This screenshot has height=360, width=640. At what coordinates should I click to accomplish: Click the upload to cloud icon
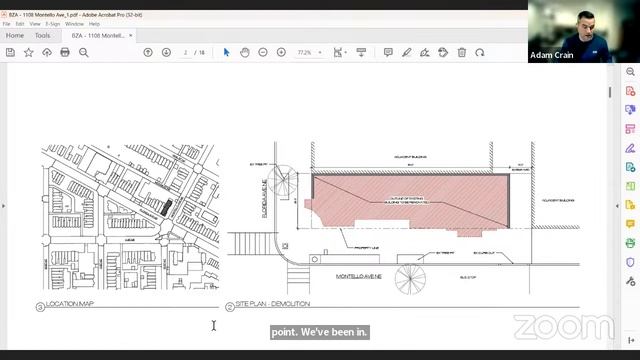(47, 52)
